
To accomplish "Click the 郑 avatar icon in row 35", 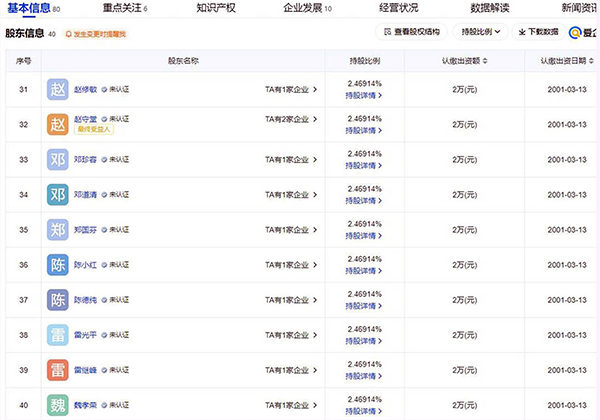I will [x=57, y=230].
